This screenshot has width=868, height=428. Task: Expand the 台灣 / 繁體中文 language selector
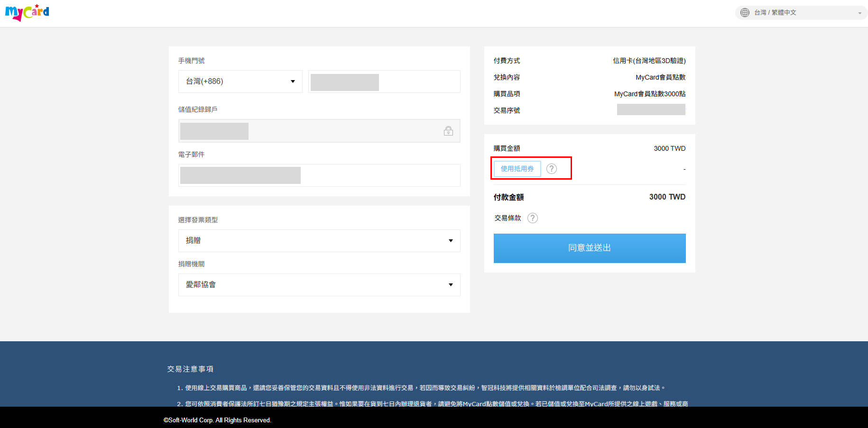click(x=801, y=13)
